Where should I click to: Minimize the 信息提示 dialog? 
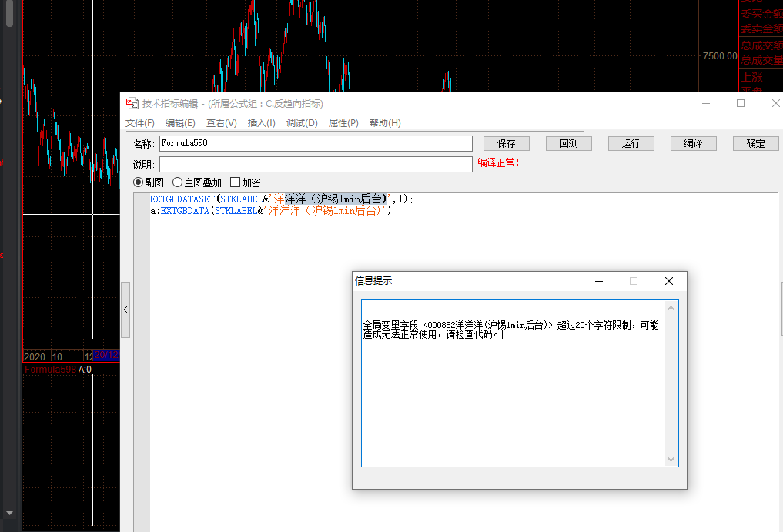coord(599,281)
